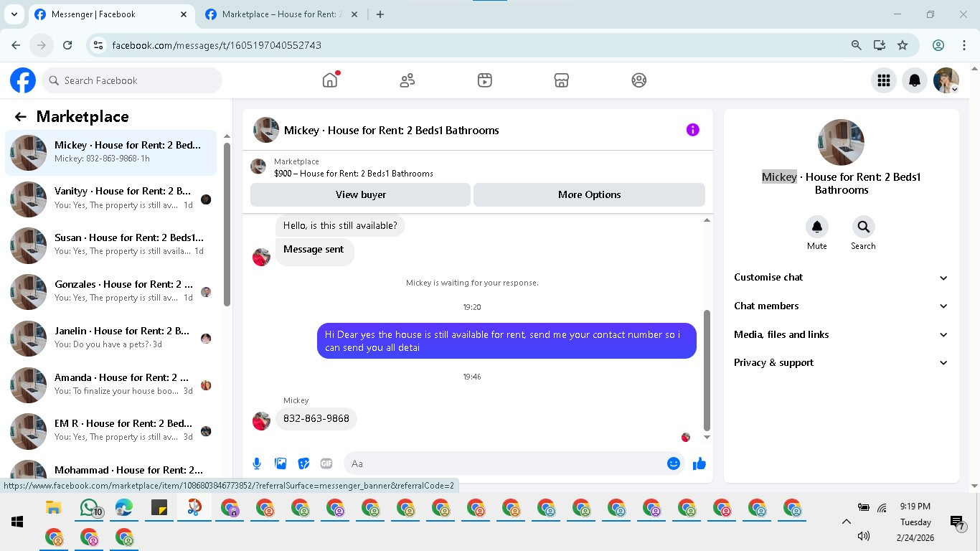Open the Groups icon in top navigation
This screenshot has width=980, height=551.
[639, 80]
